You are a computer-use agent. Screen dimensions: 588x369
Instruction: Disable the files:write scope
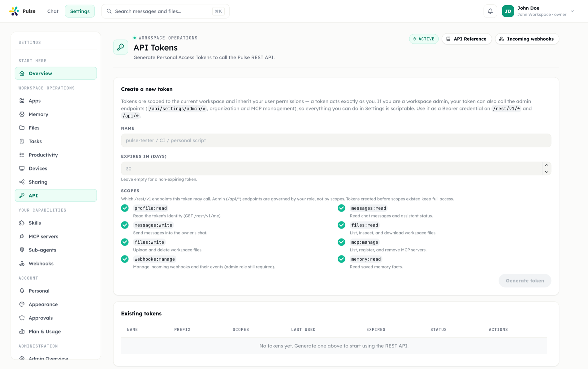(x=125, y=242)
